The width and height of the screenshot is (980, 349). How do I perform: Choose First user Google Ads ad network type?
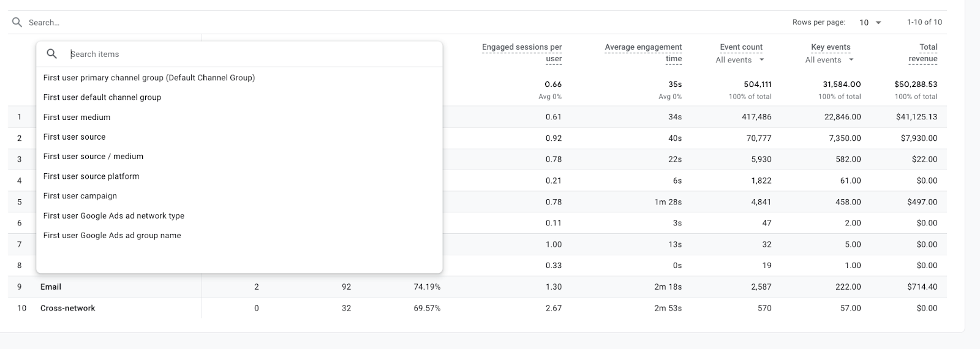(114, 216)
